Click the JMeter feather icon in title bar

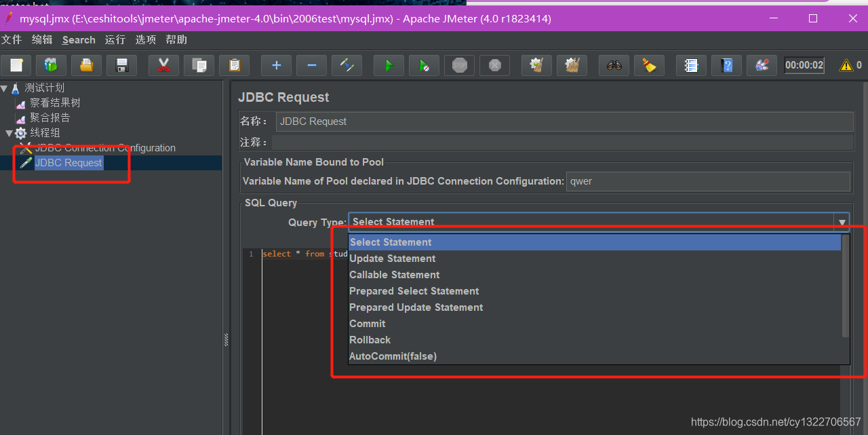[9, 19]
